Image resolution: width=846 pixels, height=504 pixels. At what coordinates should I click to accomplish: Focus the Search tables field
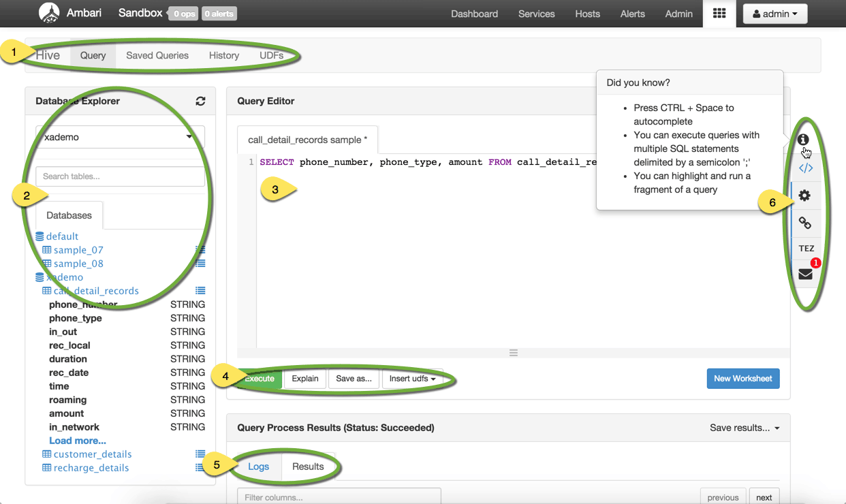(x=120, y=176)
